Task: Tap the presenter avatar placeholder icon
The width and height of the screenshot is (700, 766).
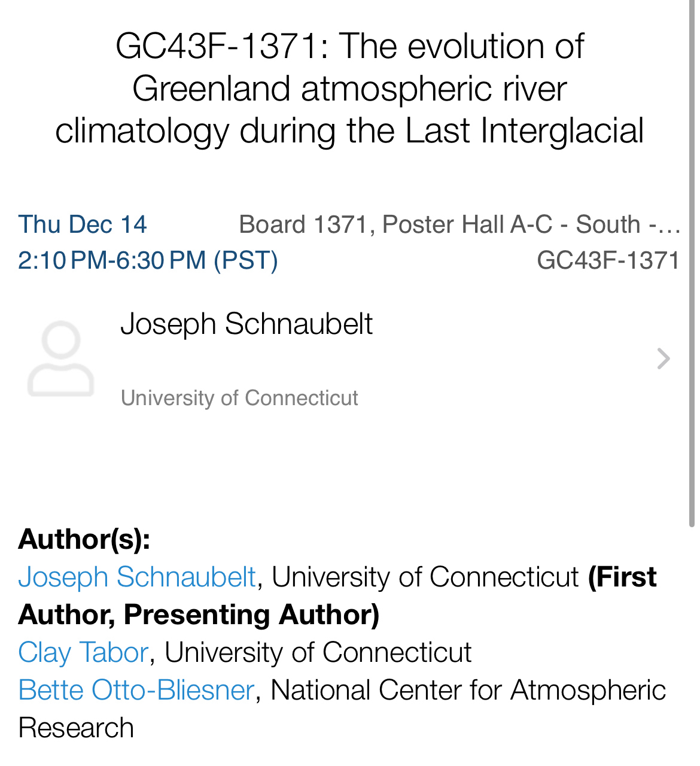Action: 60,358
